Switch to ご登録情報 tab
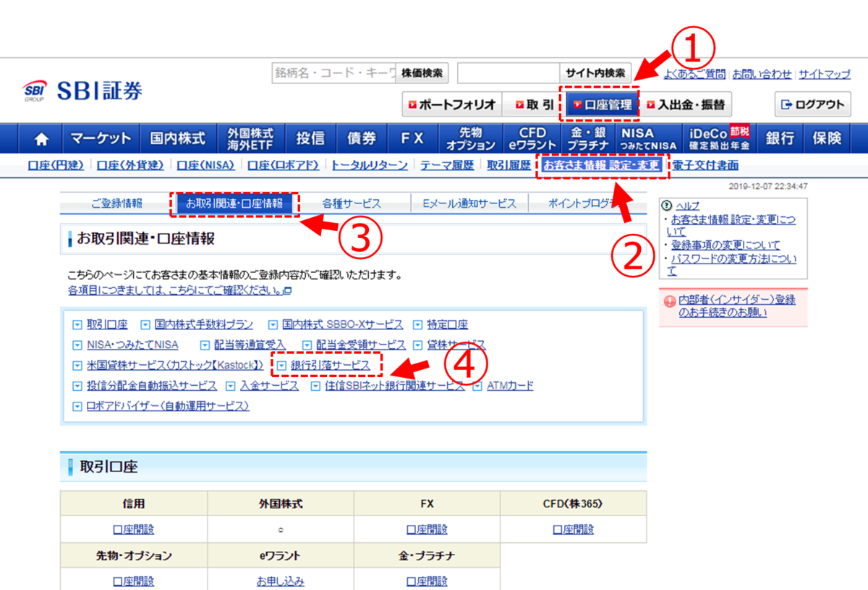The image size is (868, 590). click(116, 203)
